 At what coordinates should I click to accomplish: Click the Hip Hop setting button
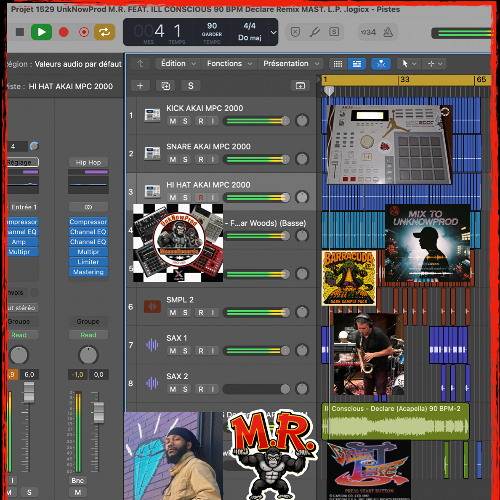coord(88,162)
